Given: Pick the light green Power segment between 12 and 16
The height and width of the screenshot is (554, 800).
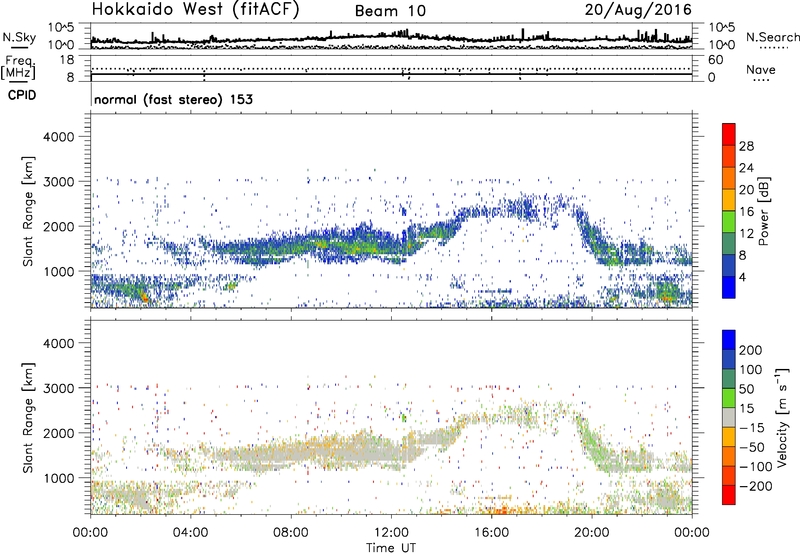Looking at the screenshot, I should pos(729,221).
